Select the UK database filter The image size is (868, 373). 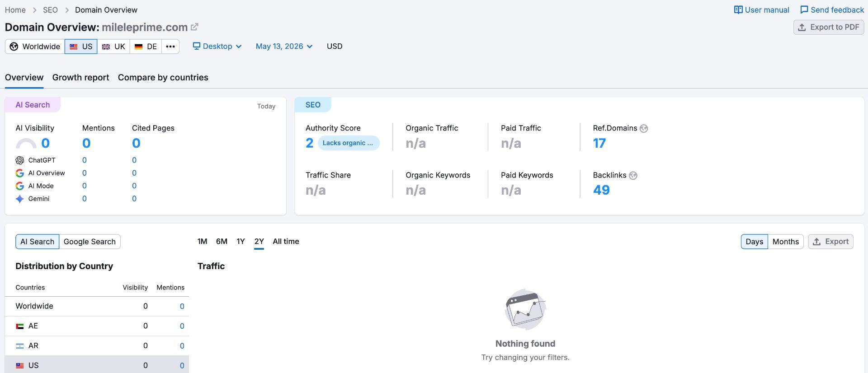[x=113, y=47]
